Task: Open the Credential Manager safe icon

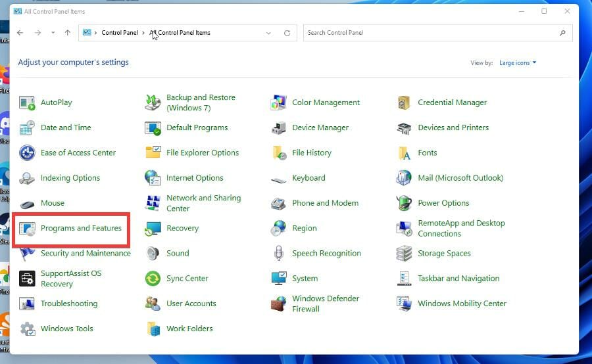Action: (404, 102)
